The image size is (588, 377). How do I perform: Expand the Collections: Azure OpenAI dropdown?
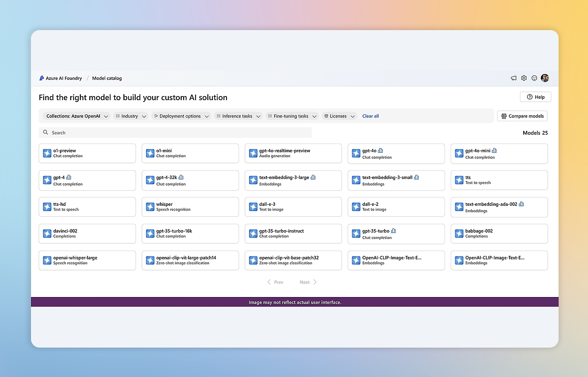(x=77, y=116)
